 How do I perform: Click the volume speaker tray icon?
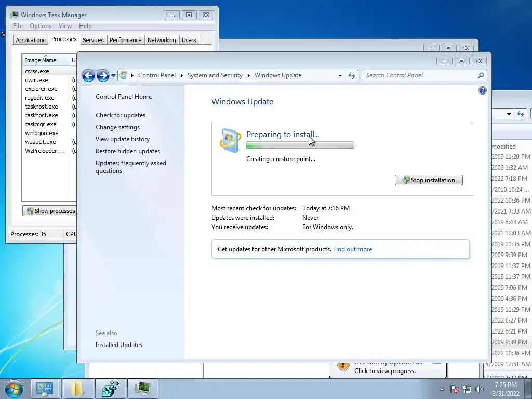pos(480,389)
